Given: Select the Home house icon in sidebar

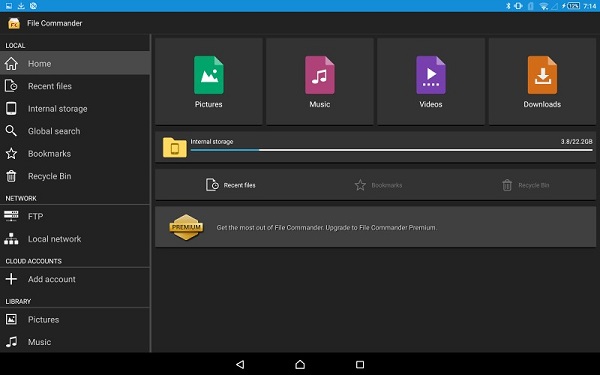Looking at the screenshot, I should 11,64.
